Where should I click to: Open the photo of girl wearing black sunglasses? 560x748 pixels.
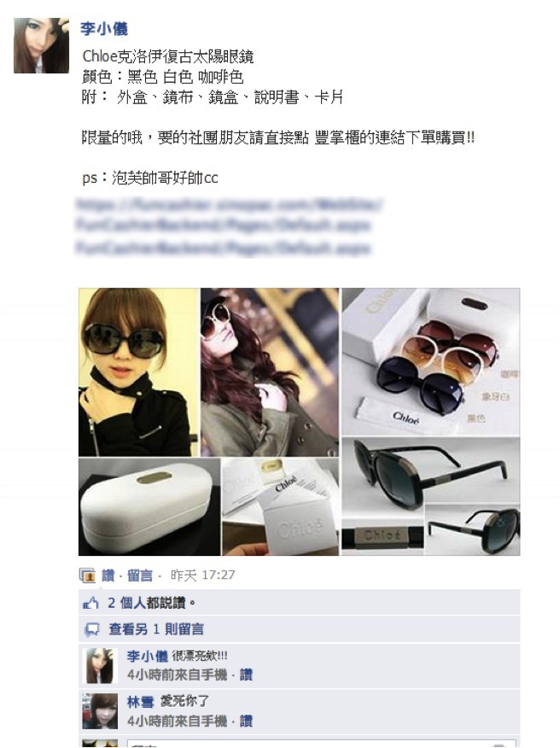pyautogui.click(x=139, y=372)
